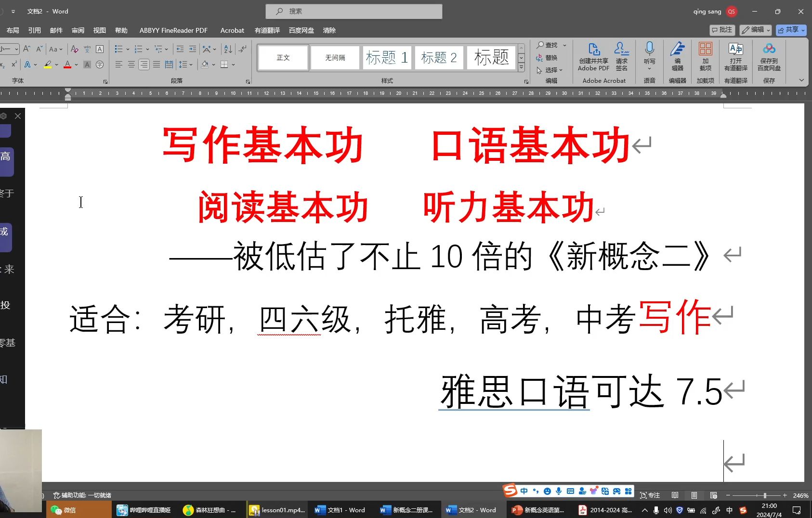
Task: Open 审阅 ribbon tab
Action: pos(78,30)
